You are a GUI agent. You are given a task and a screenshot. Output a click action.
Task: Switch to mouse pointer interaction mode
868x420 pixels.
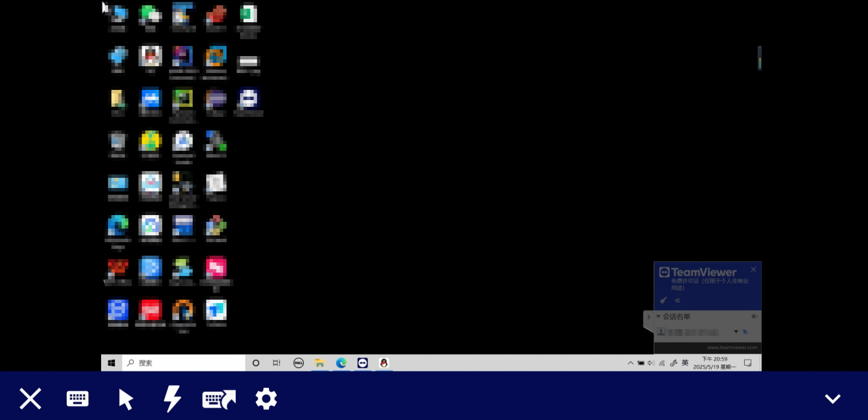click(x=126, y=399)
